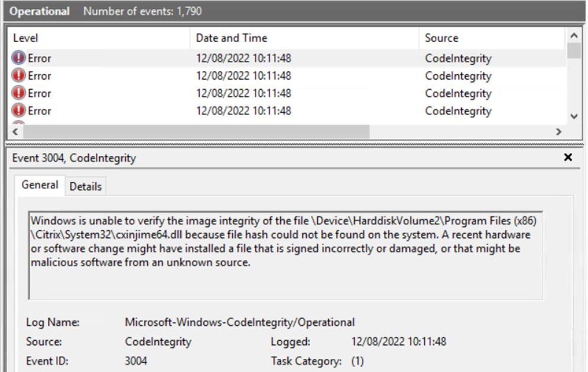
Task: Click the horizontal scrollbar thumb
Action: pos(195,132)
